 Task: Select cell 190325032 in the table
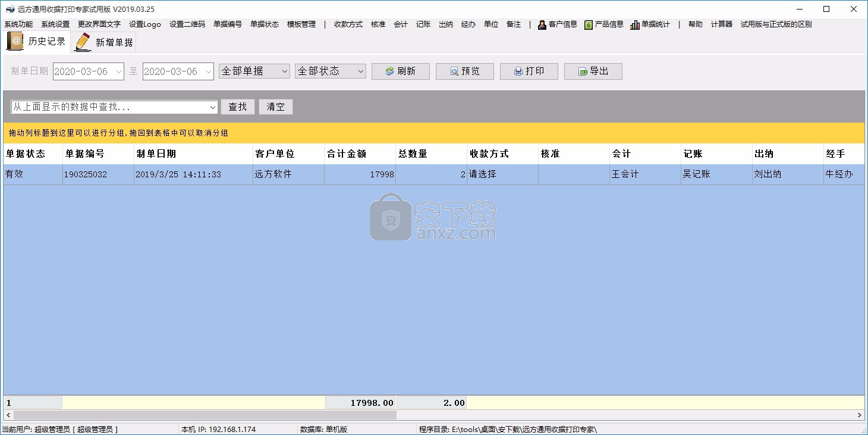(x=98, y=174)
